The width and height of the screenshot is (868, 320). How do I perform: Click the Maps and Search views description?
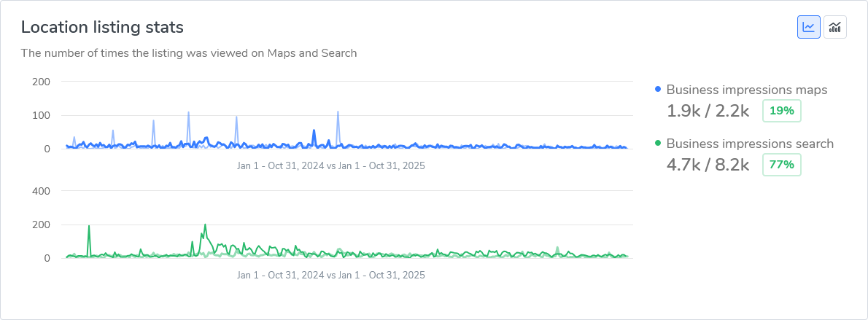click(188, 53)
